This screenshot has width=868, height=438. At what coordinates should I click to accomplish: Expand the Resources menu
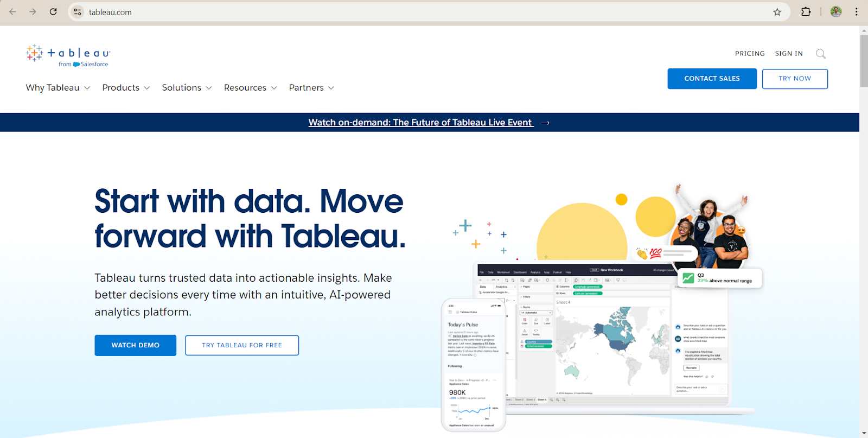251,88
